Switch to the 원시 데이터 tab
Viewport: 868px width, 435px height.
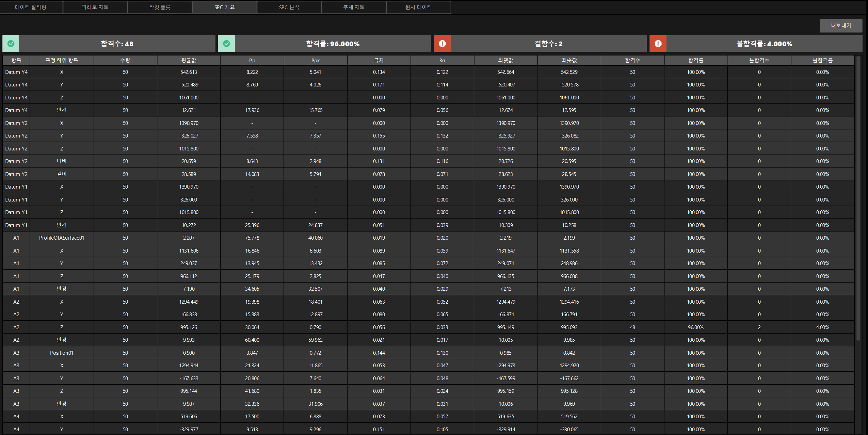(419, 7)
